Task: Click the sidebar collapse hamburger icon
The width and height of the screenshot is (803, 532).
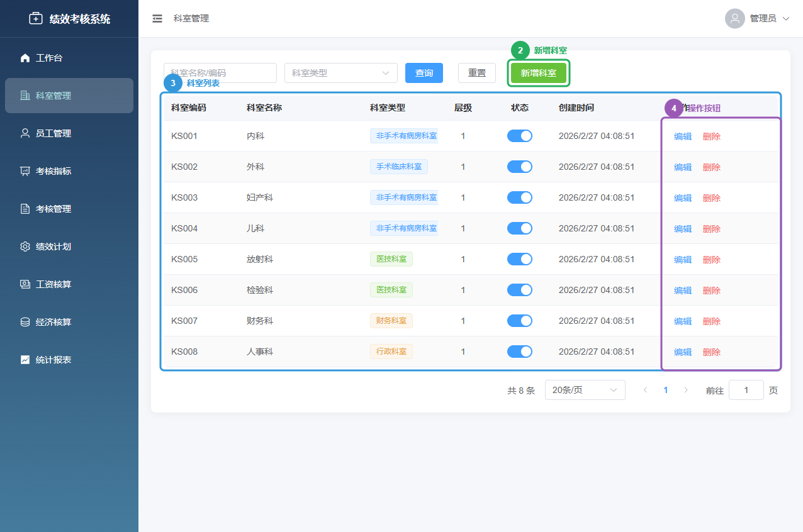Action: tap(157, 19)
